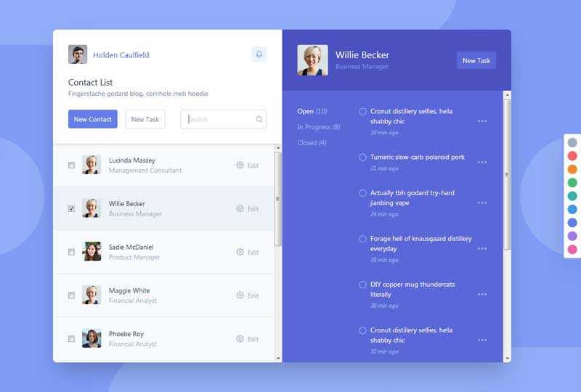
Task: Uncheck the Willie Becker checkbox
Action: point(71,209)
